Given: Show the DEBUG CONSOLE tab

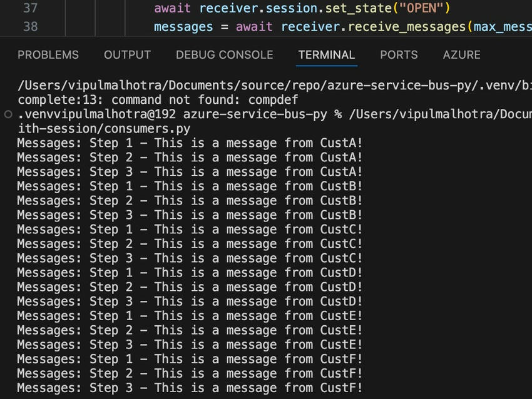Looking at the screenshot, I should [224, 55].
